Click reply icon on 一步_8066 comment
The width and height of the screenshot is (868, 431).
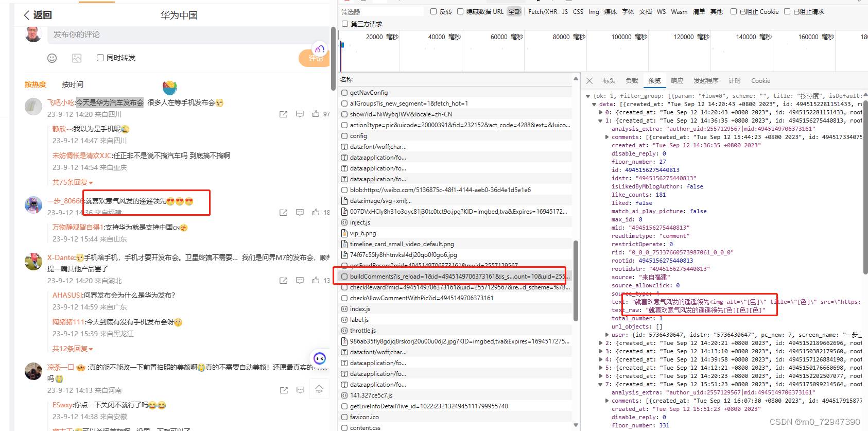click(300, 212)
